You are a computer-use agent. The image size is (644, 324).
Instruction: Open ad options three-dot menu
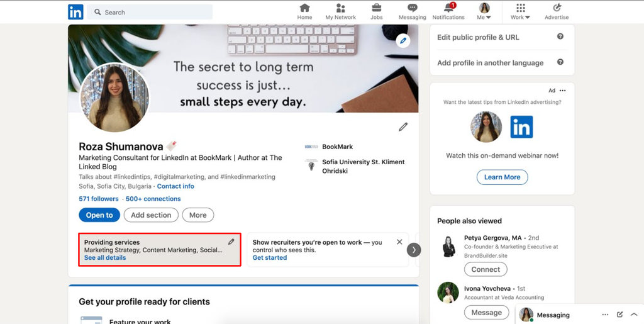point(563,91)
